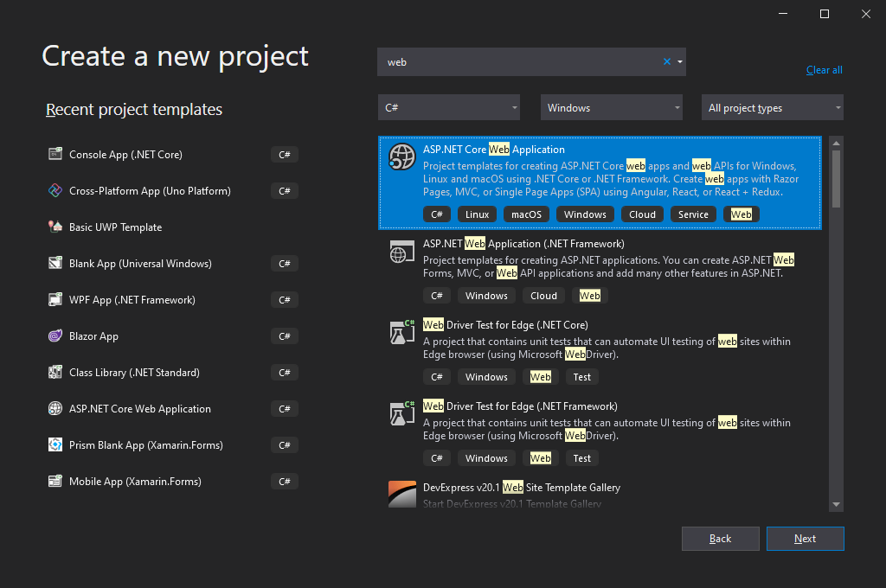Clear the search box with the X icon
Image resolution: width=886 pixels, height=588 pixels.
tap(667, 61)
